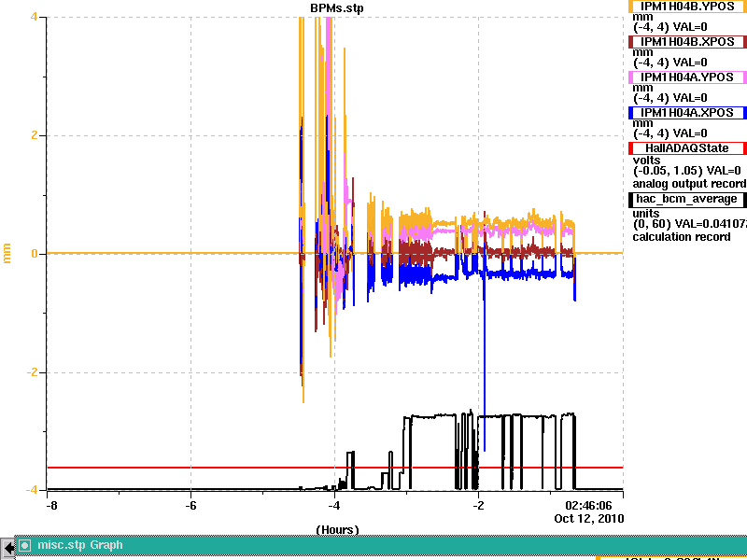
Task: Click the x-axis tick label -6
Action: click(190, 506)
